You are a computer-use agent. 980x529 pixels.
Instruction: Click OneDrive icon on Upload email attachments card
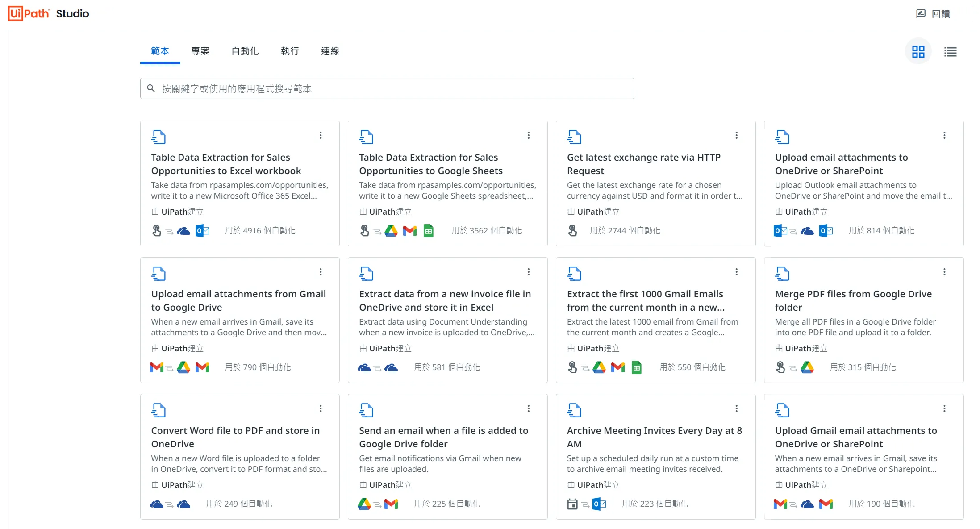pos(807,231)
